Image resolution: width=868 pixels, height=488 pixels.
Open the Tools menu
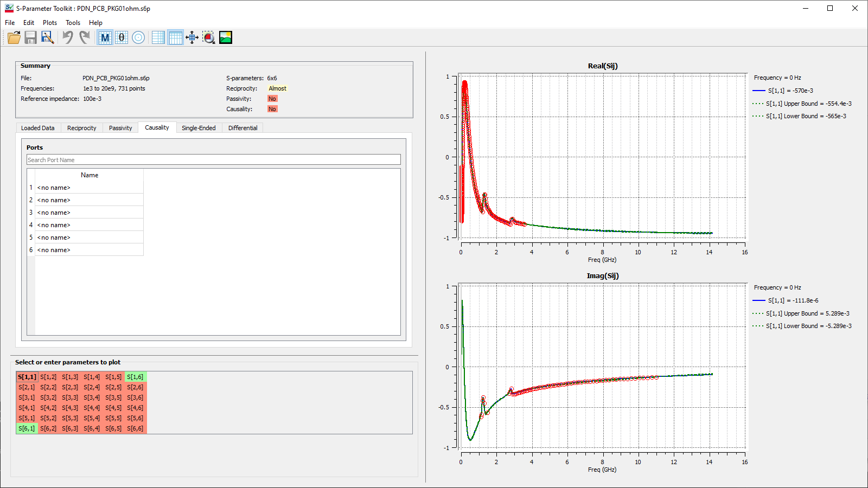[x=73, y=23]
